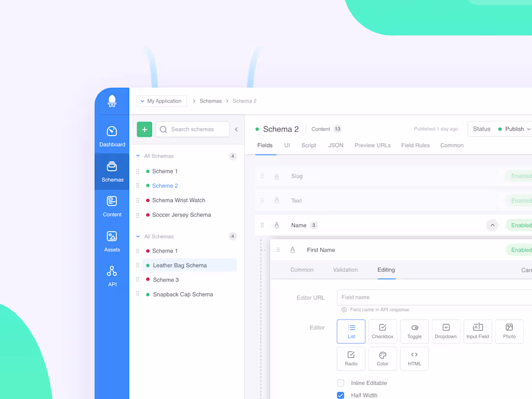Image resolution: width=532 pixels, height=399 pixels.
Task: Select the Content section in the sidebar
Action: [112, 206]
